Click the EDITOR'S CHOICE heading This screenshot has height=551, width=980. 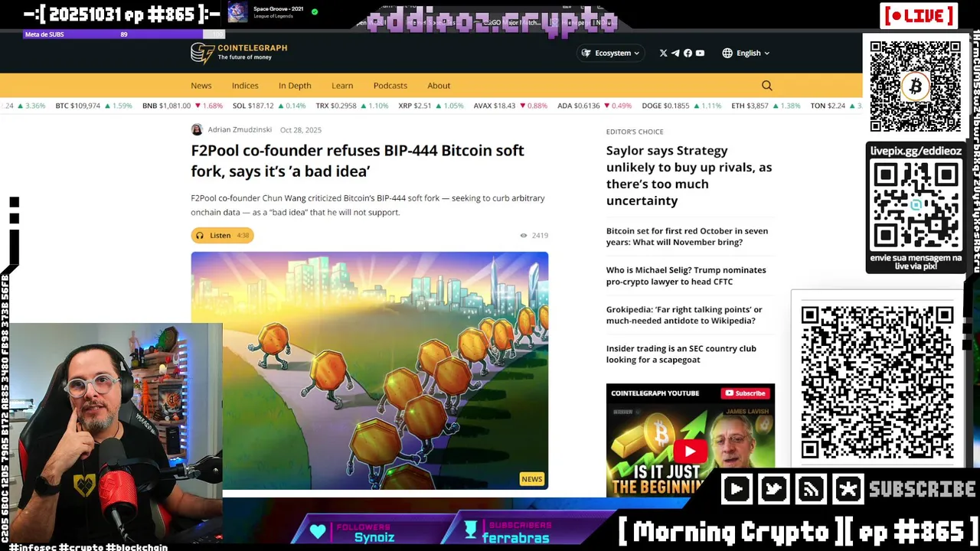tap(635, 132)
